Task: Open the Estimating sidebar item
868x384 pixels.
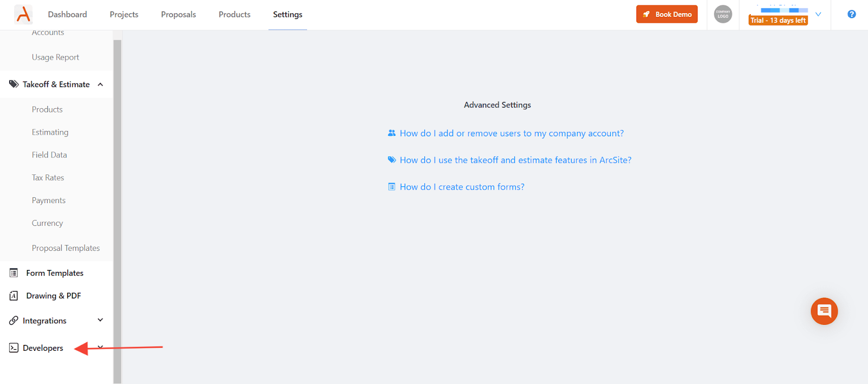Action: [x=50, y=132]
